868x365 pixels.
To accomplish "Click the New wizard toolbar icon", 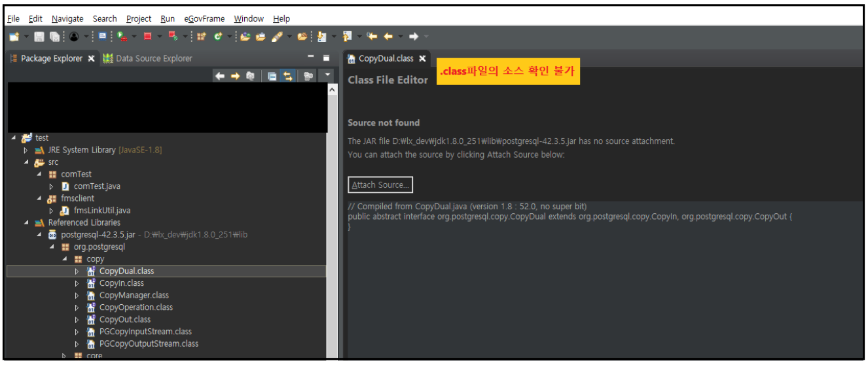I will (14, 37).
